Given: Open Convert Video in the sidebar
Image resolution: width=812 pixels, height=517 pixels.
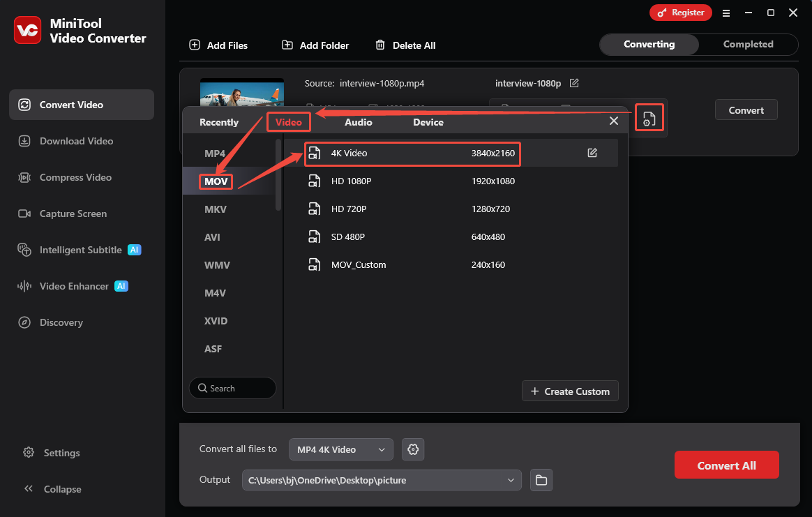Looking at the screenshot, I should [x=82, y=105].
